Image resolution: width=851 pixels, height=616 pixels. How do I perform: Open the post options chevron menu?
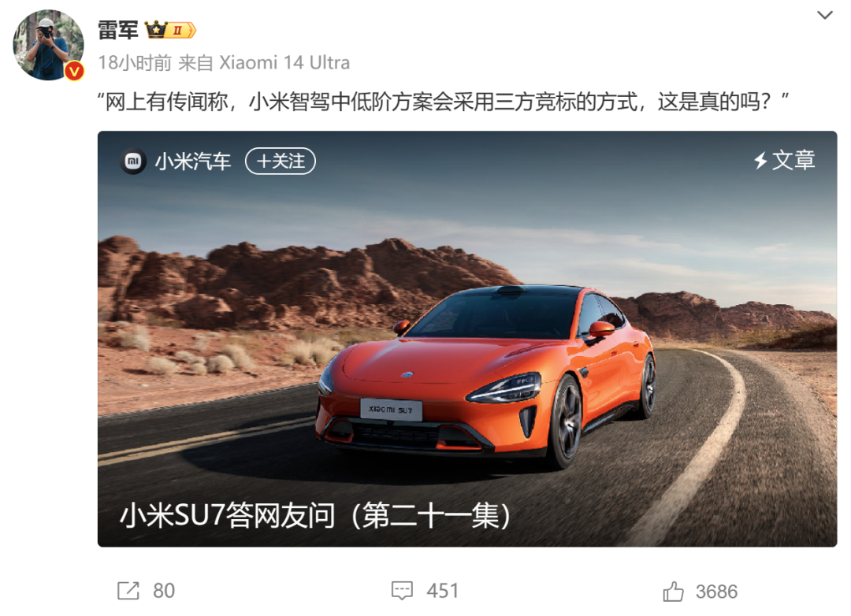(x=824, y=15)
